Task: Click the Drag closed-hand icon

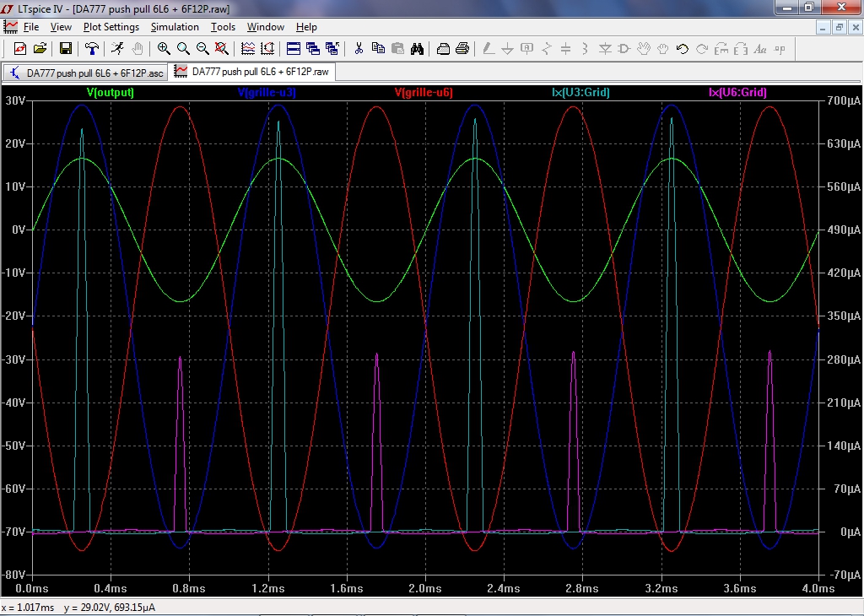Action: 662,49
